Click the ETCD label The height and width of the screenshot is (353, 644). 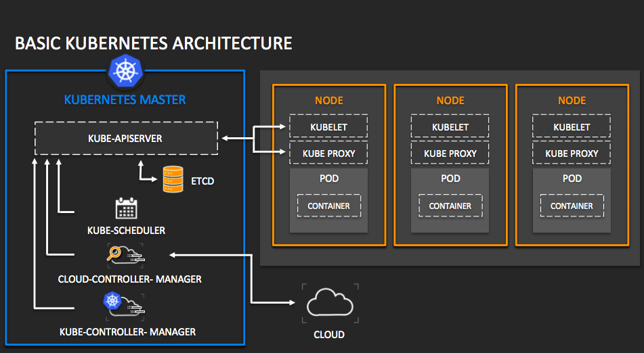[x=202, y=181]
